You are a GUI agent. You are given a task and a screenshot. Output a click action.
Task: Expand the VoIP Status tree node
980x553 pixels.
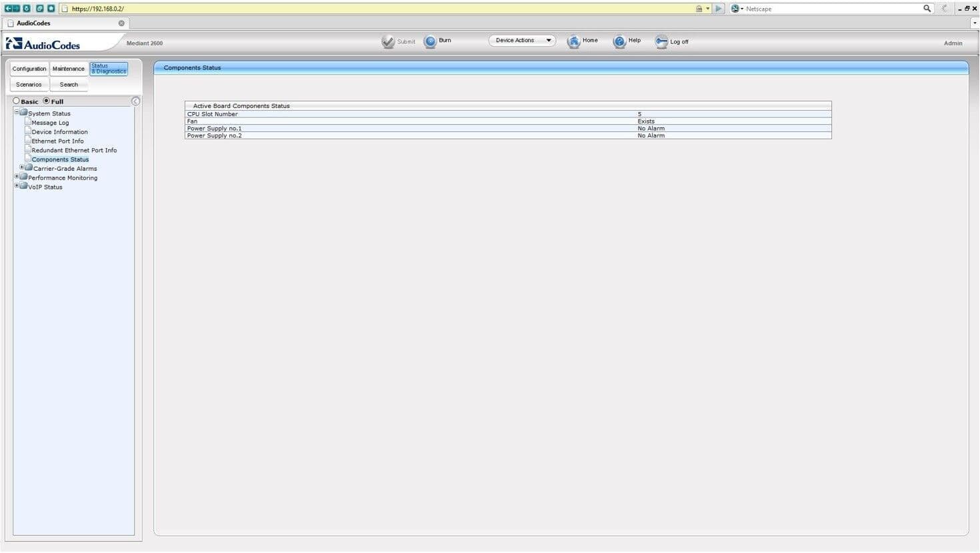(17, 187)
